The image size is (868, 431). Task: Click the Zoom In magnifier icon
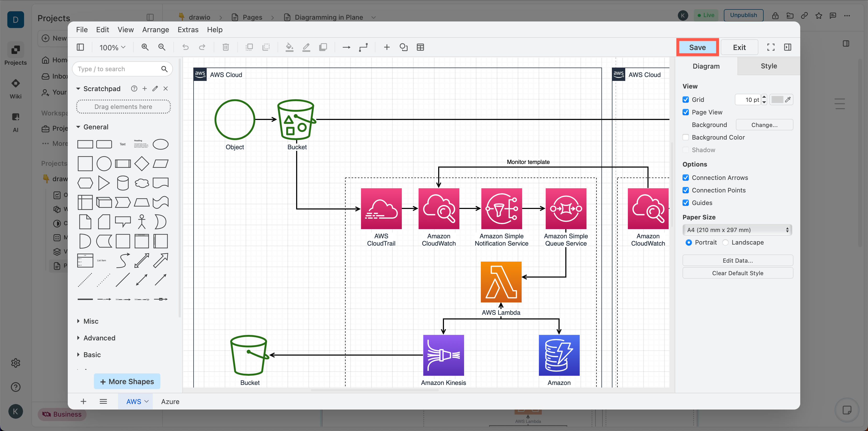(145, 47)
